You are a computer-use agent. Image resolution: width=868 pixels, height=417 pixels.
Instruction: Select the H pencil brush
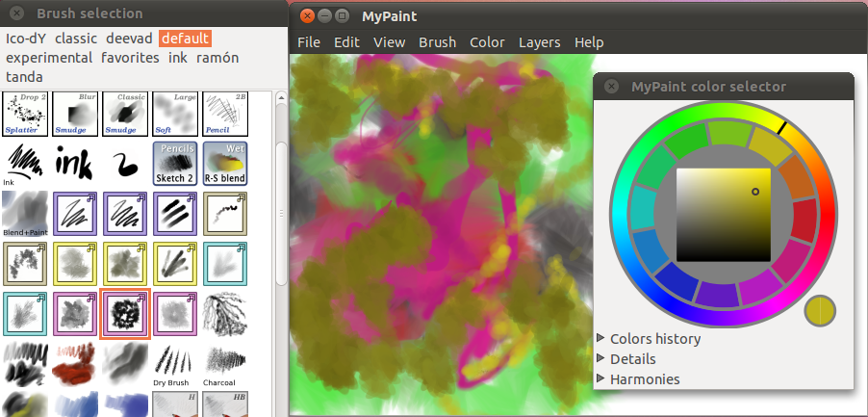point(175,404)
